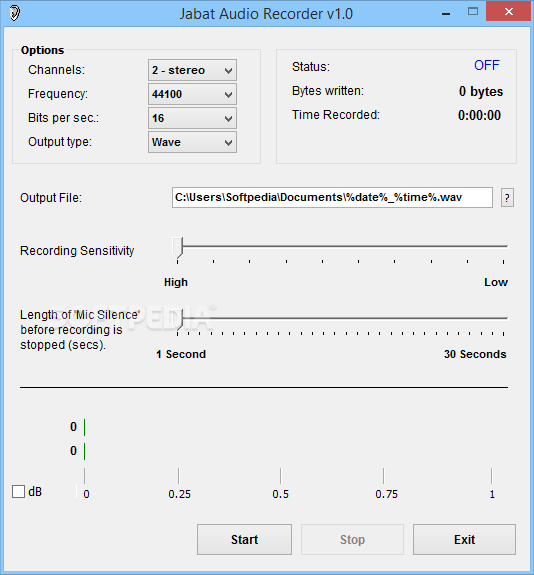Click the Output File: label
This screenshot has width=534, height=575.
coord(51,198)
